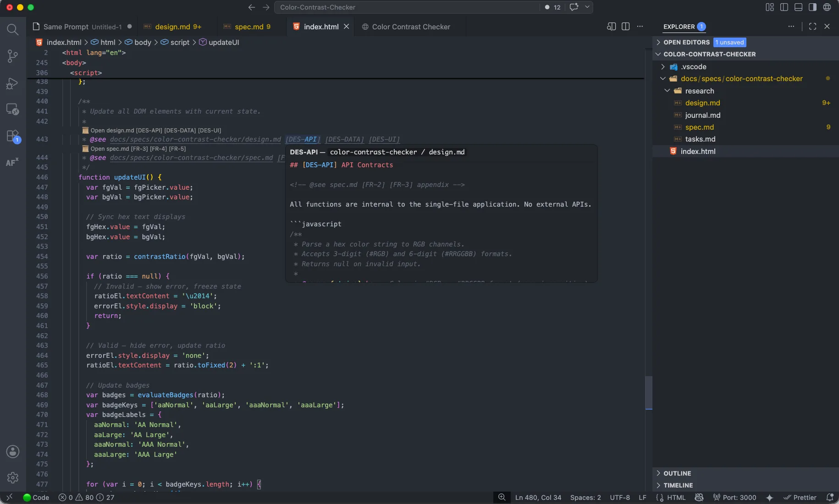Viewport: 839px width, 504px height.
Task: Follow the [DES-UI] reference link
Action: point(384,139)
